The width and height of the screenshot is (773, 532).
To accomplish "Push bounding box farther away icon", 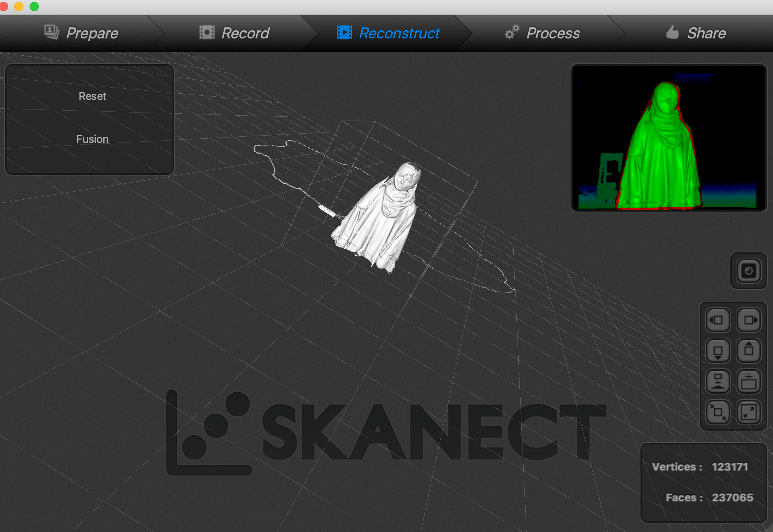I will (718, 381).
